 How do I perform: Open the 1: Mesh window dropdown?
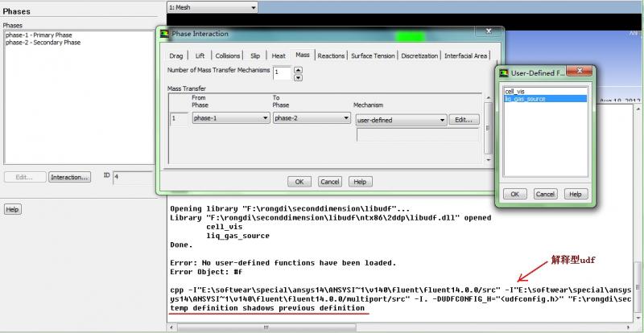tap(213, 7)
